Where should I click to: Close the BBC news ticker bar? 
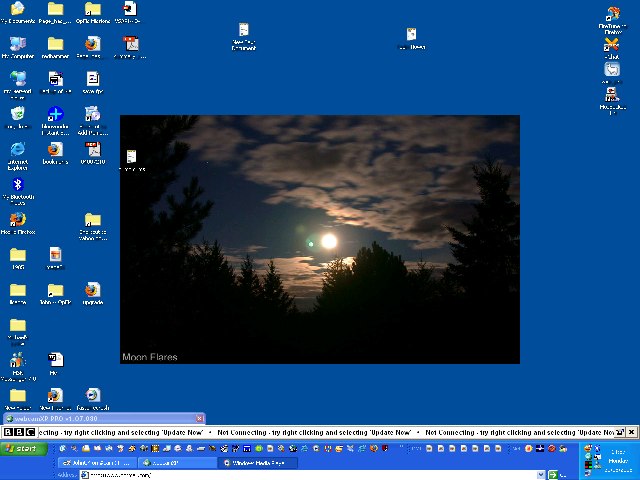coord(631,432)
